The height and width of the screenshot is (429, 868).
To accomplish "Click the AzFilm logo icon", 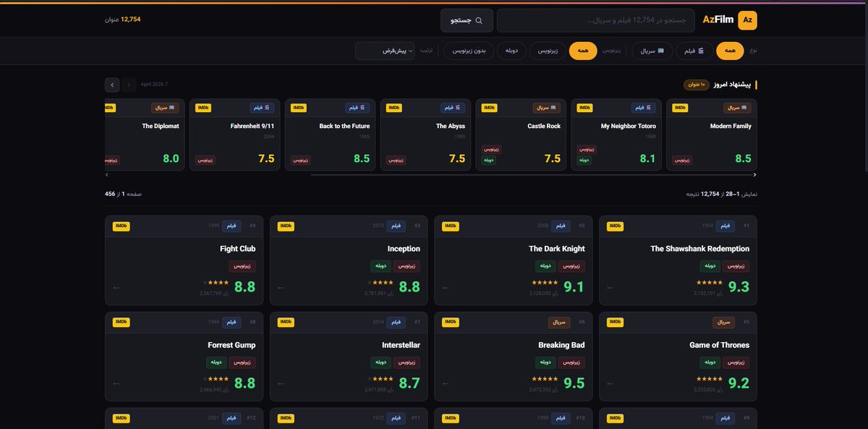I will coord(748,20).
